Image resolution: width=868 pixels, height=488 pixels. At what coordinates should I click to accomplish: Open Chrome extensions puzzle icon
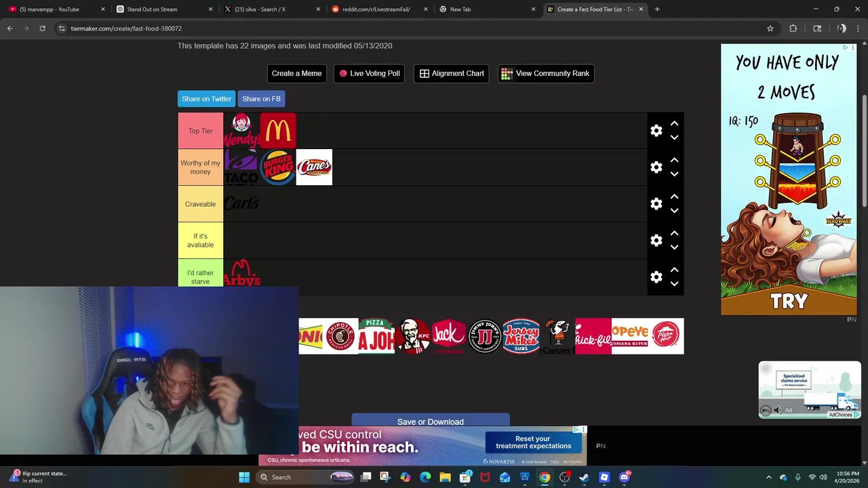tap(793, 28)
